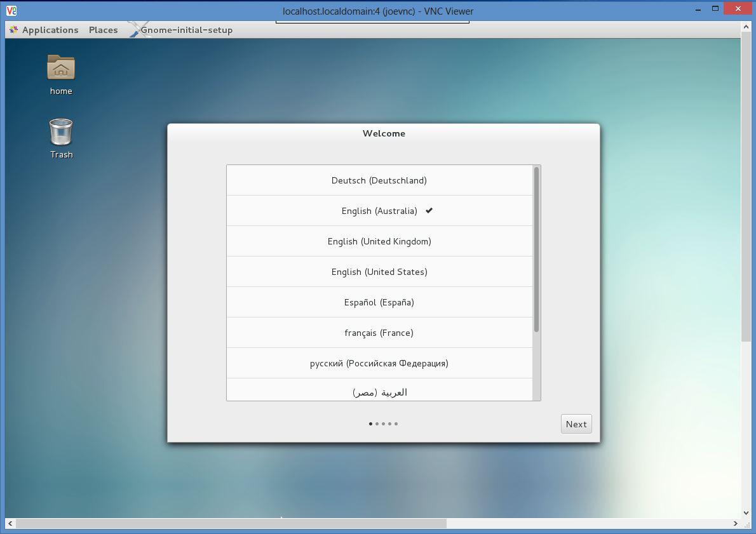Select English (United States) as language
Viewport: 756px width, 534px height.
(379, 272)
